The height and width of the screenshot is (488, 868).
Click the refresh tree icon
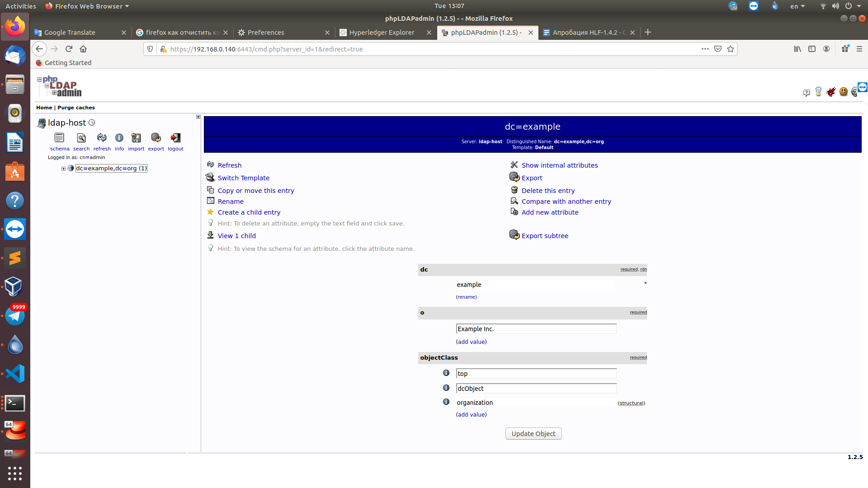click(102, 138)
